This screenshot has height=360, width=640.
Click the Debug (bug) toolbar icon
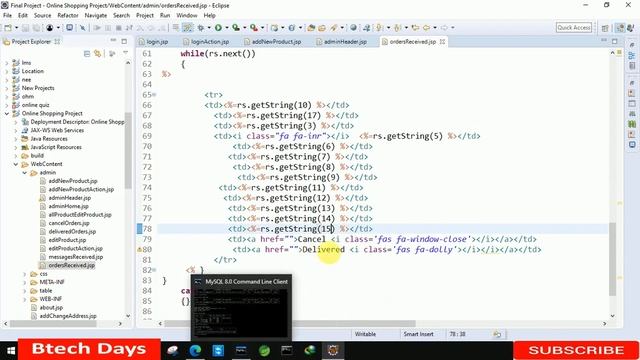201,28
